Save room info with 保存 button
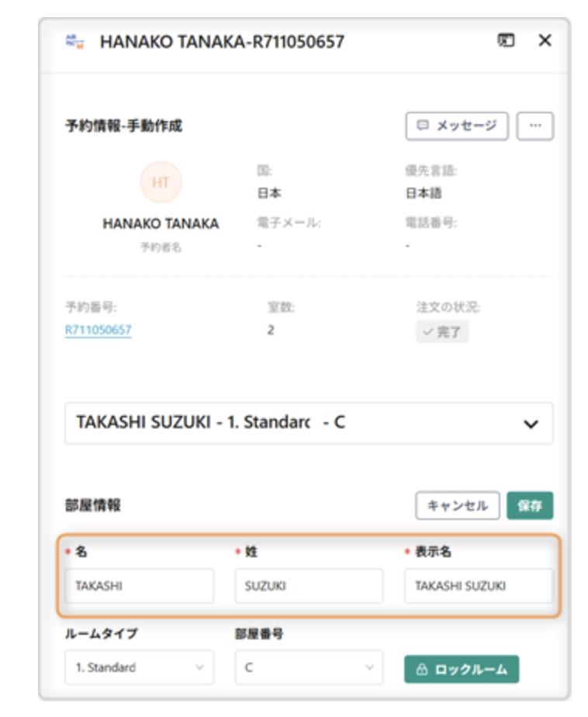The height and width of the screenshot is (717, 588). [530, 505]
